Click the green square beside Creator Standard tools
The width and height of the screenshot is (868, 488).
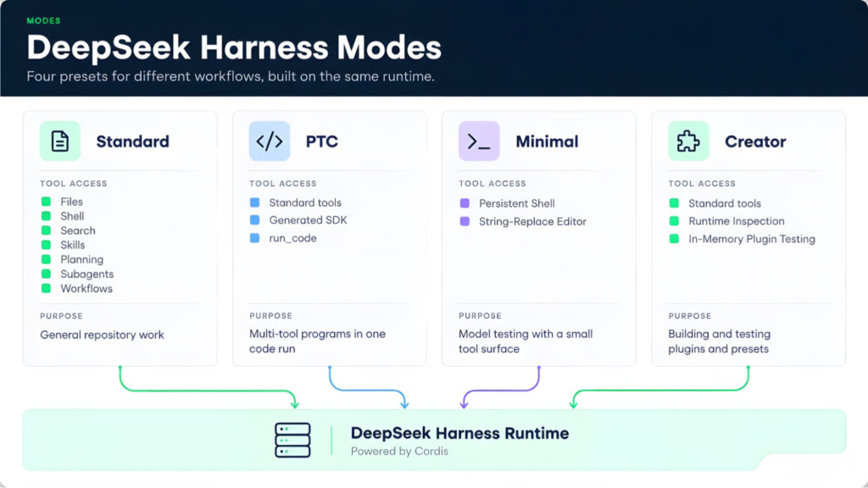674,203
